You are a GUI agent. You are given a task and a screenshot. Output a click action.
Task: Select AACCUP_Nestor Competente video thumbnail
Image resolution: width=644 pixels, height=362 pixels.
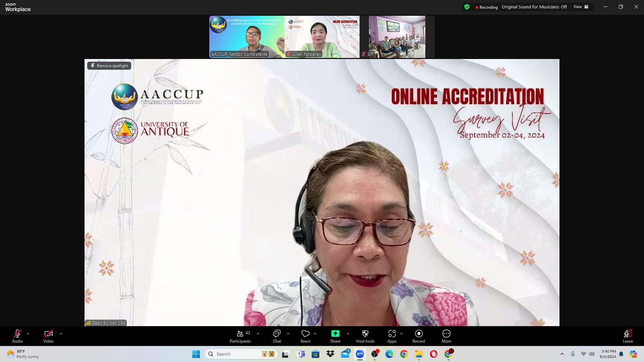[x=247, y=37]
